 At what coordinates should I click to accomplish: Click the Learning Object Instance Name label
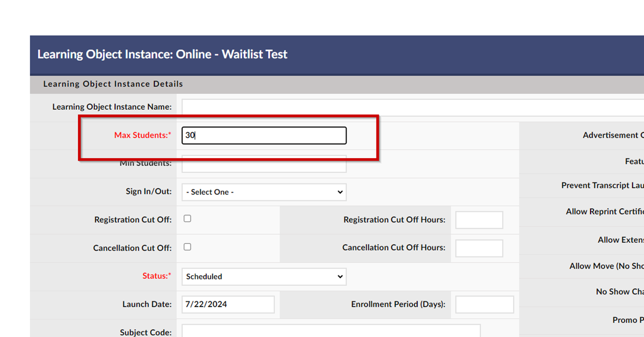(x=112, y=107)
